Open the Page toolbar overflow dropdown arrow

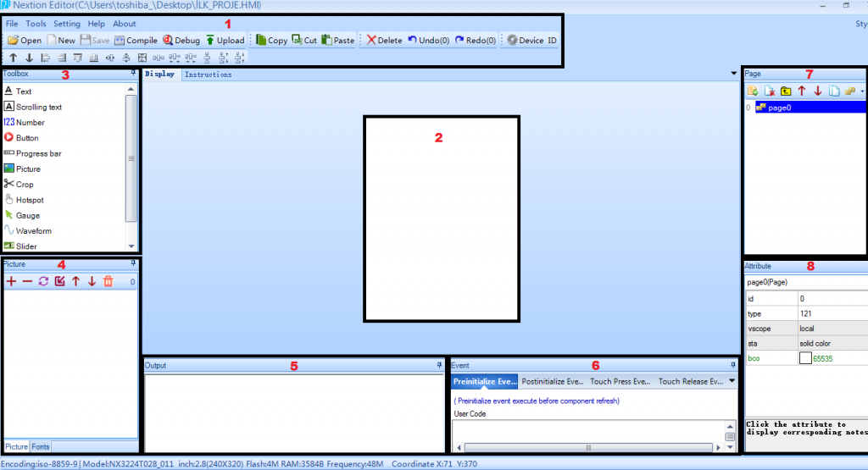coord(862,91)
